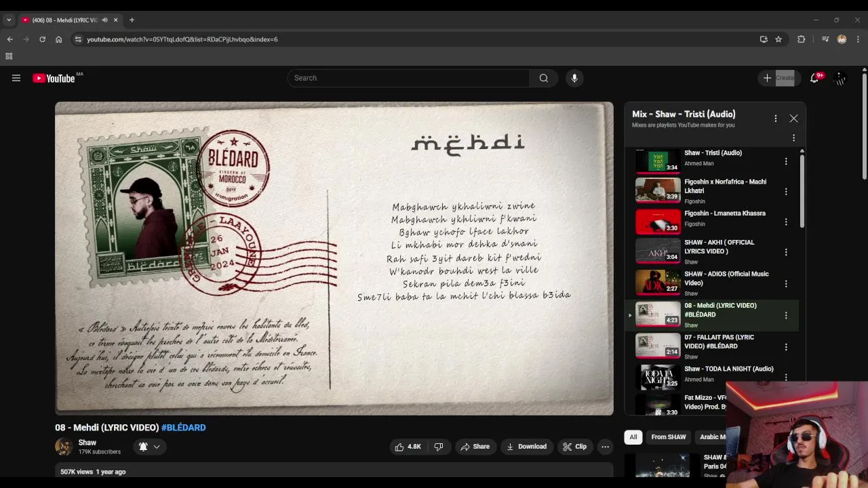Go back to previous page
This screenshot has height=488, width=868.
coord(9,39)
